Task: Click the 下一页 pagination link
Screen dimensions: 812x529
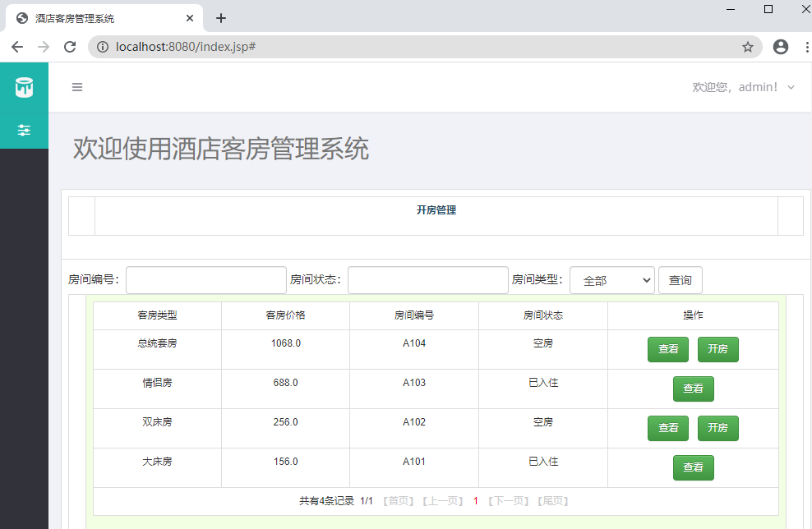Action: click(x=508, y=501)
